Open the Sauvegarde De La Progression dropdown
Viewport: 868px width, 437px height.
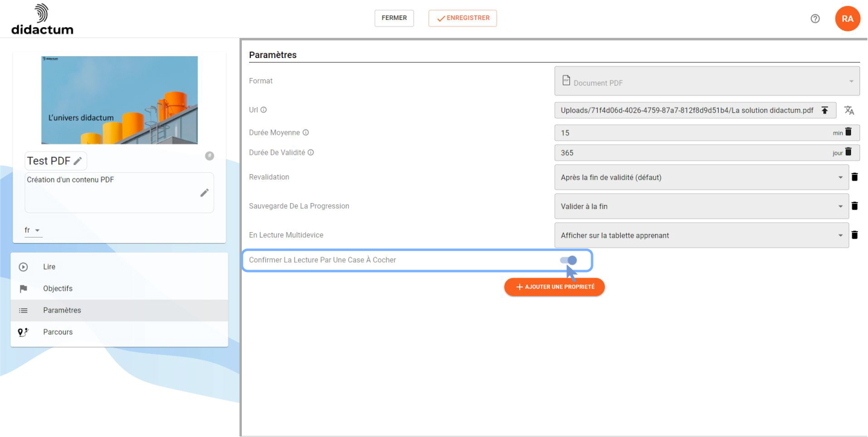coord(701,206)
